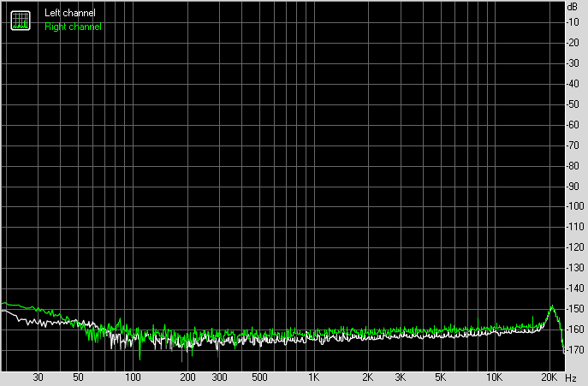The image size is (588, 386).
Task: Select the 'Left channel' legend label
Action: coord(69,13)
